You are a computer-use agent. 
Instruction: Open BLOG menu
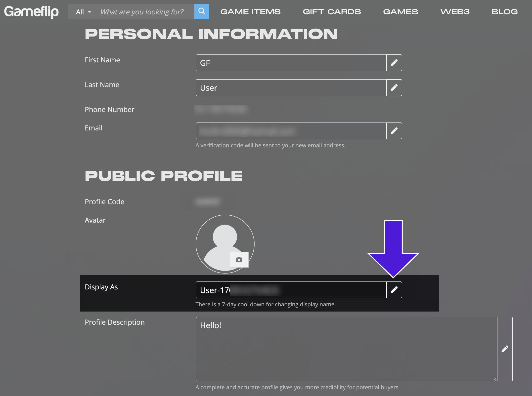click(x=505, y=12)
